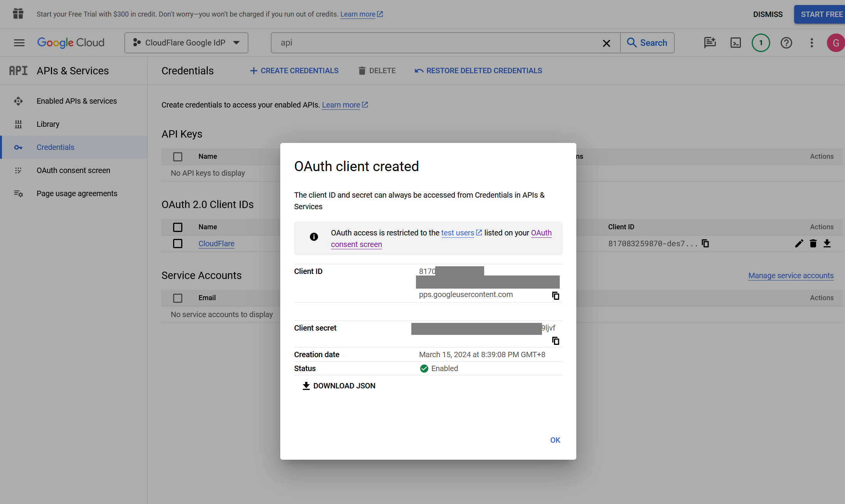Click the info icon in OAuth notice

(x=314, y=237)
